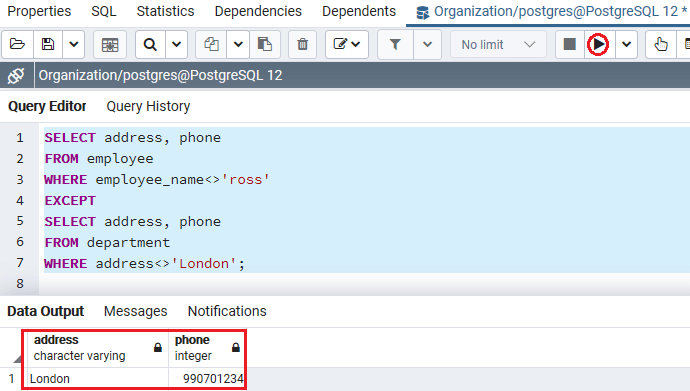
Task: Open the Edit pencil dropdown button
Action: [x=347, y=44]
